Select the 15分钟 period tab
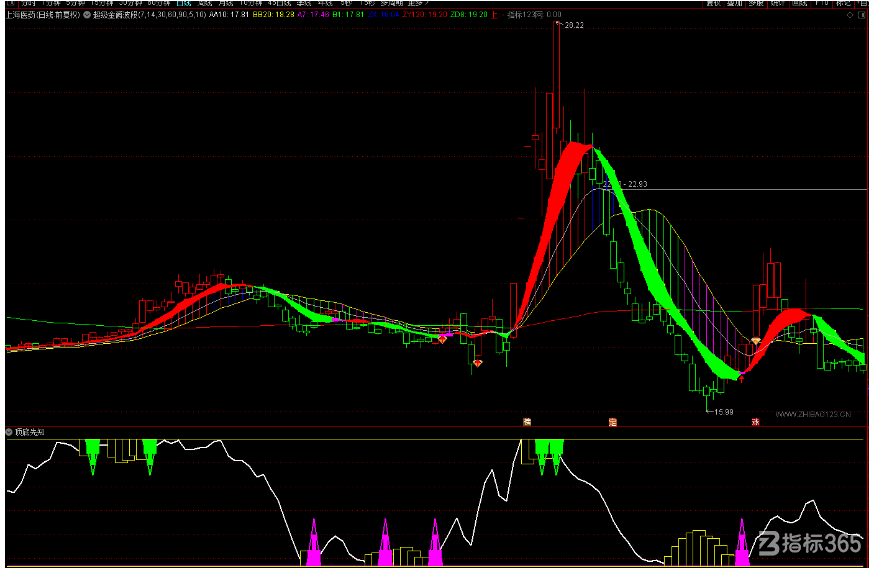 102,3
